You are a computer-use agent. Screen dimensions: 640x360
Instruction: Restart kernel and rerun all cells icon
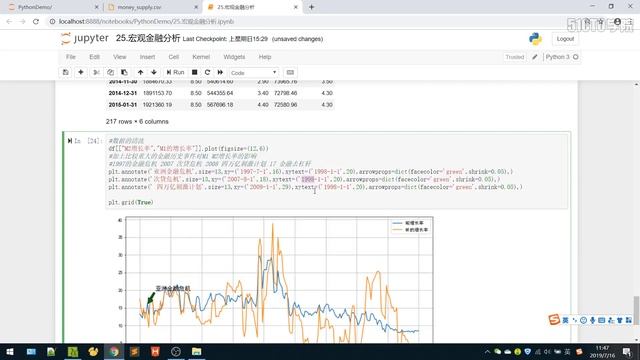(220, 72)
